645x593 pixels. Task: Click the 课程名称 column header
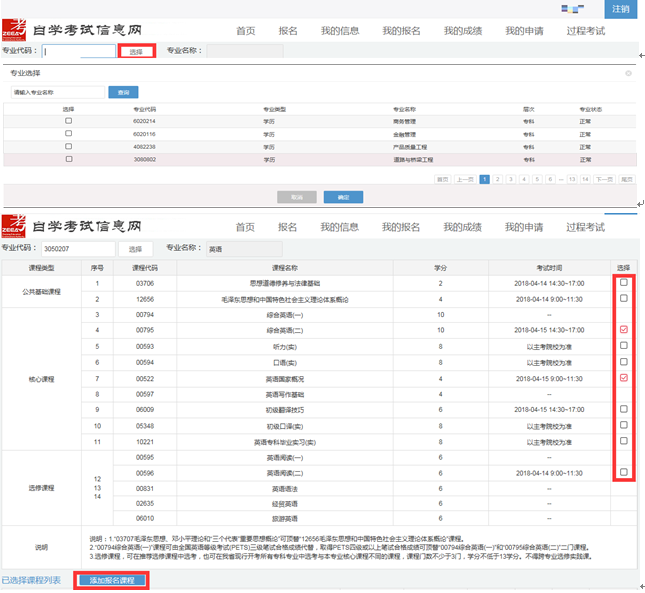(x=285, y=268)
